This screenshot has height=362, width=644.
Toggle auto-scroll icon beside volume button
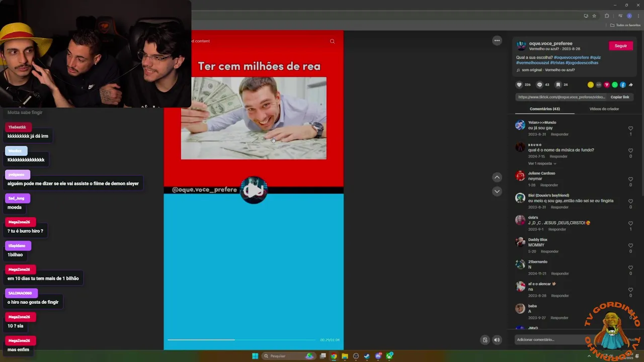click(485, 340)
